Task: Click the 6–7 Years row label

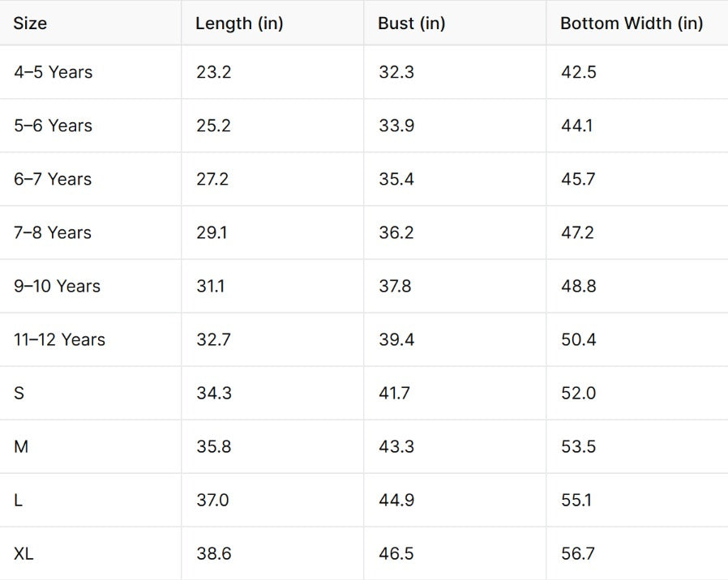Action: [53, 179]
